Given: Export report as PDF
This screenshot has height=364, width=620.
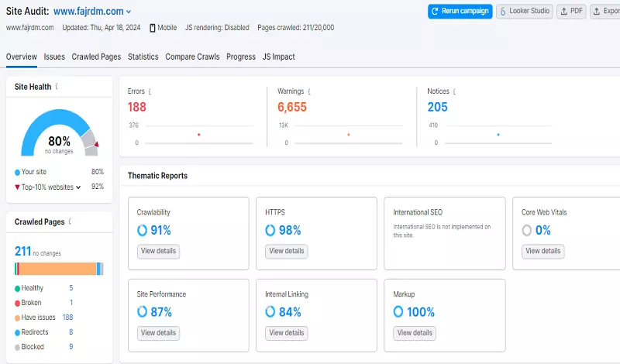Looking at the screenshot, I should tap(571, 11).
